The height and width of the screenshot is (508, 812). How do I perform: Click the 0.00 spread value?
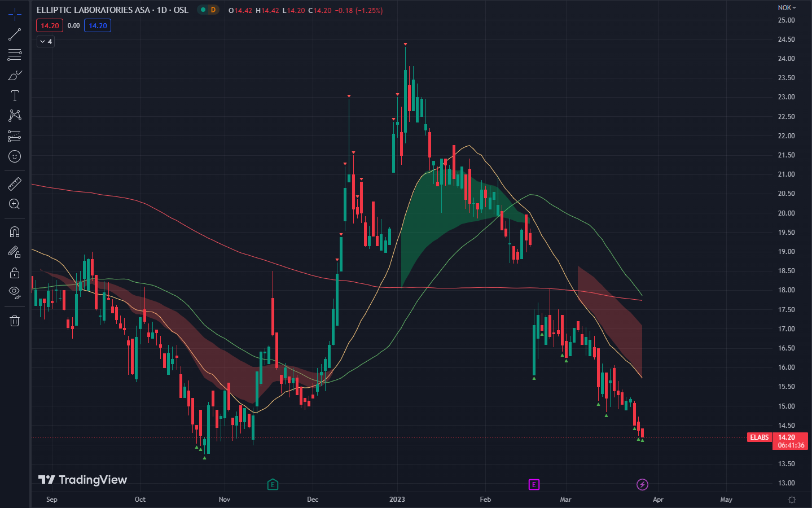[73, 25]
